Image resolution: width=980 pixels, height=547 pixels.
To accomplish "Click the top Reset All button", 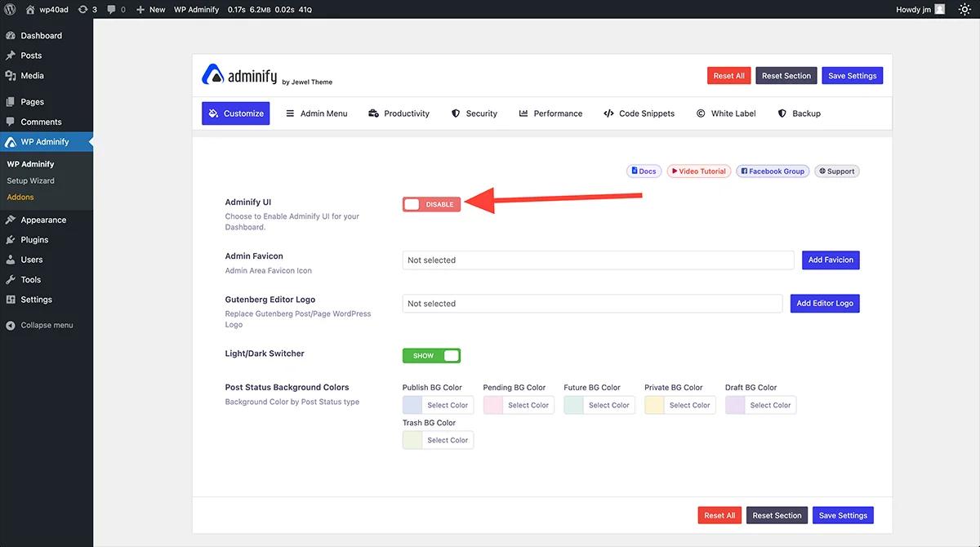I will click(728, 76).
